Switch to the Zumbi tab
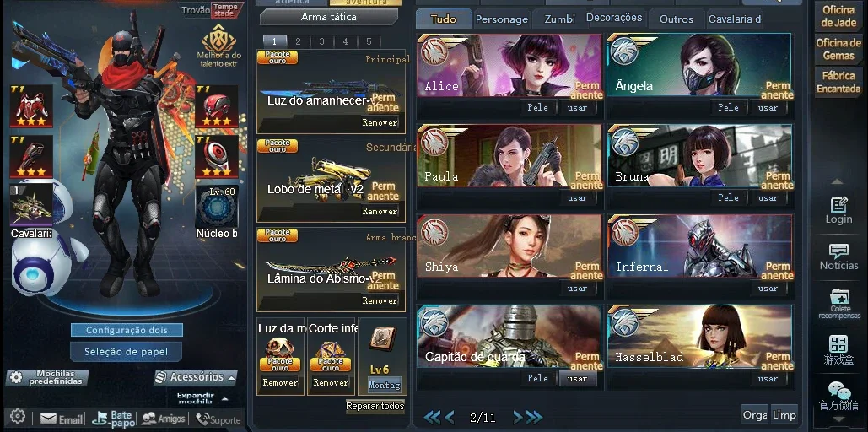Image resolution: width=868 pixels, height=432 pixels. click(559, 19)
